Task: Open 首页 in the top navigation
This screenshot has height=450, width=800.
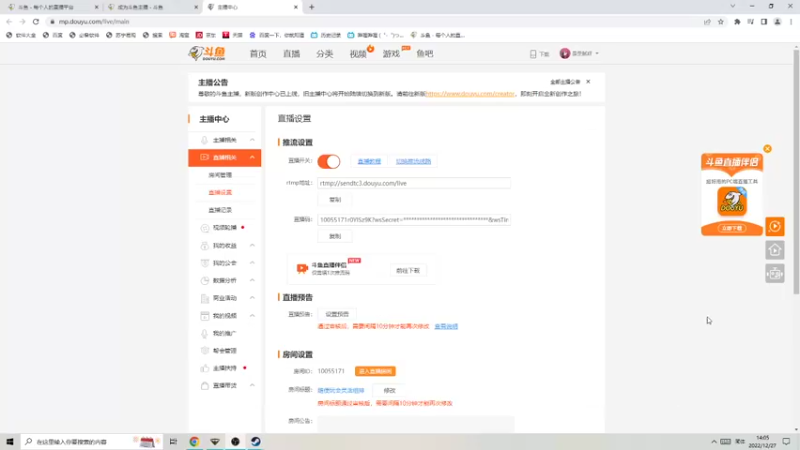Action: pyautogui.click(x=258, y=54)
